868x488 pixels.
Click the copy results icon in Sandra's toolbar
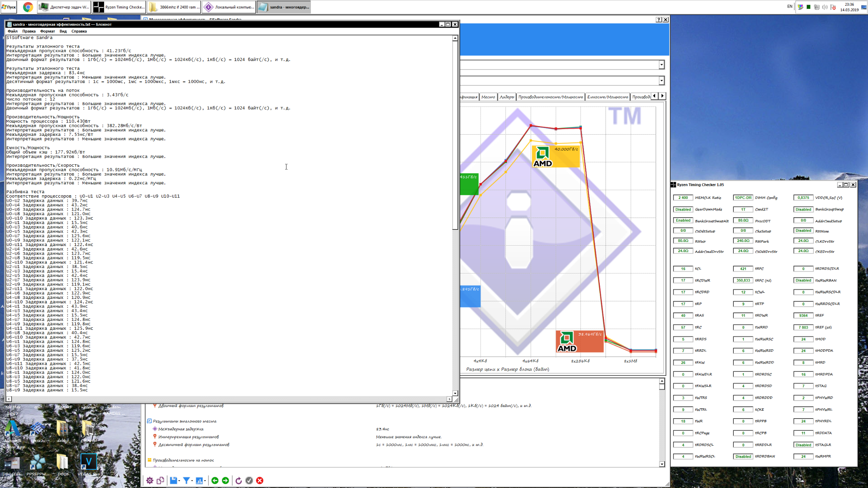160,480
